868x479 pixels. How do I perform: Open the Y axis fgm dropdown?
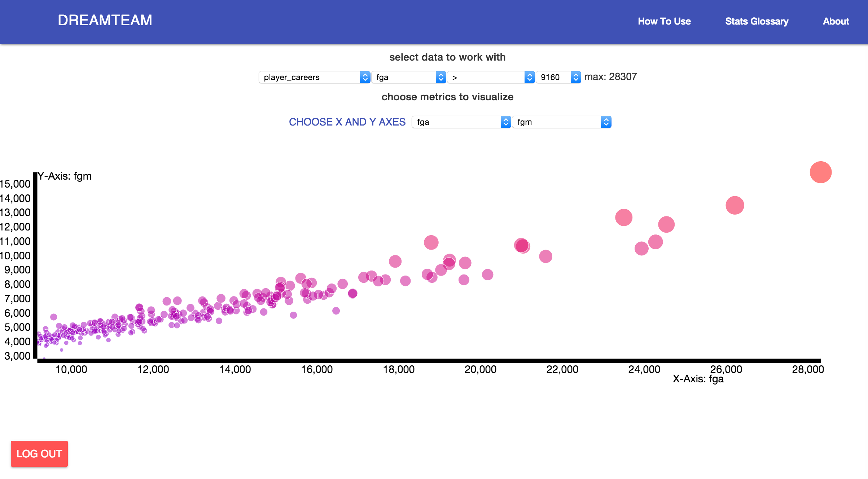pos(561,122)
